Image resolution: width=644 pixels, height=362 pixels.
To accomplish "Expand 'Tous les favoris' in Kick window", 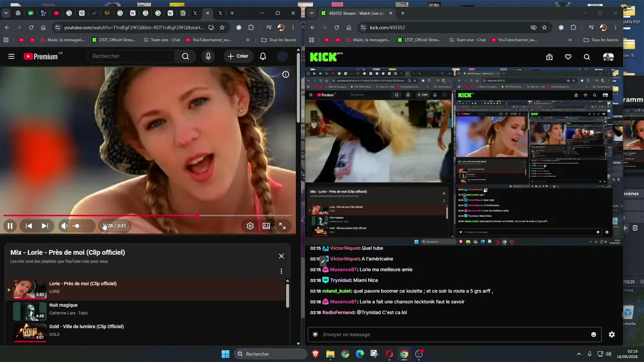I will coord(601,40).
